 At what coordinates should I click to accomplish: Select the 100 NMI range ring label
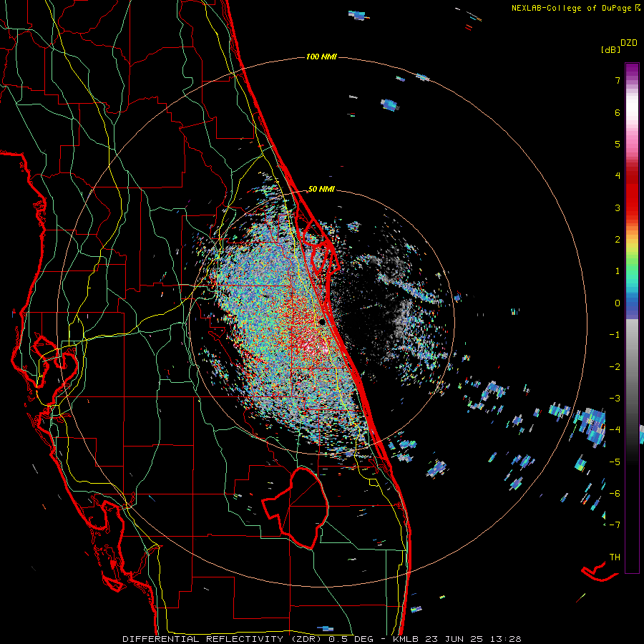click(x=321, y=57)
